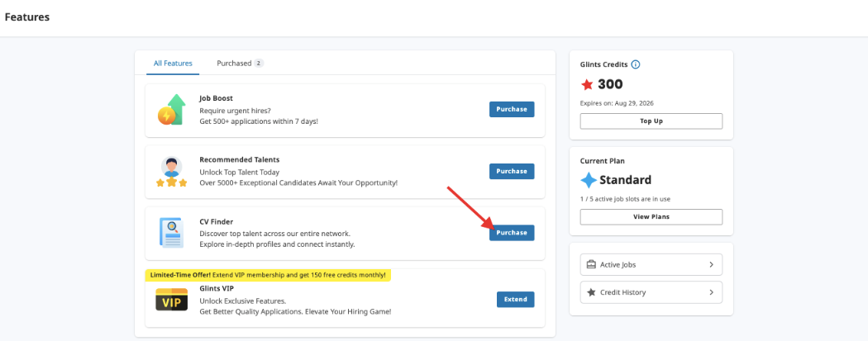The height and width of the screenshot is (341, 868).
Task: Open the Active Jobs link
Action: coord(651,265)
